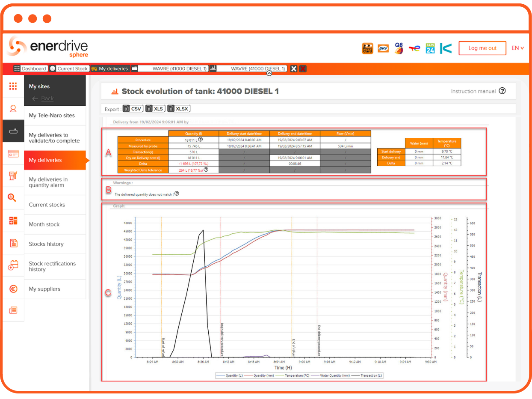Click the euro currency sidebar icon
Image resolution: width=532 pixels, height=399 pixels.
(13, 289)
